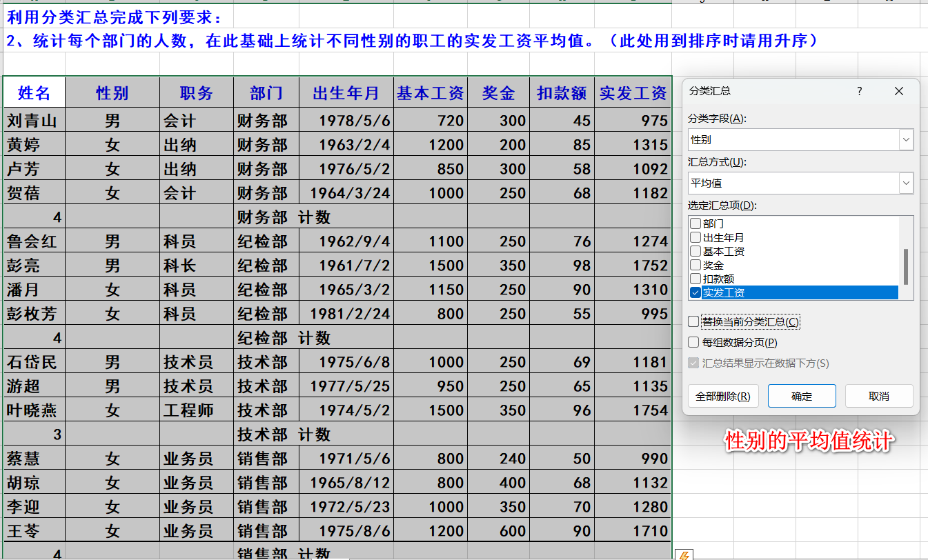This screenshot has height=560, width=928.
Task: Uncheck the 实发工资 summary item
Action: tap(695, 293)
